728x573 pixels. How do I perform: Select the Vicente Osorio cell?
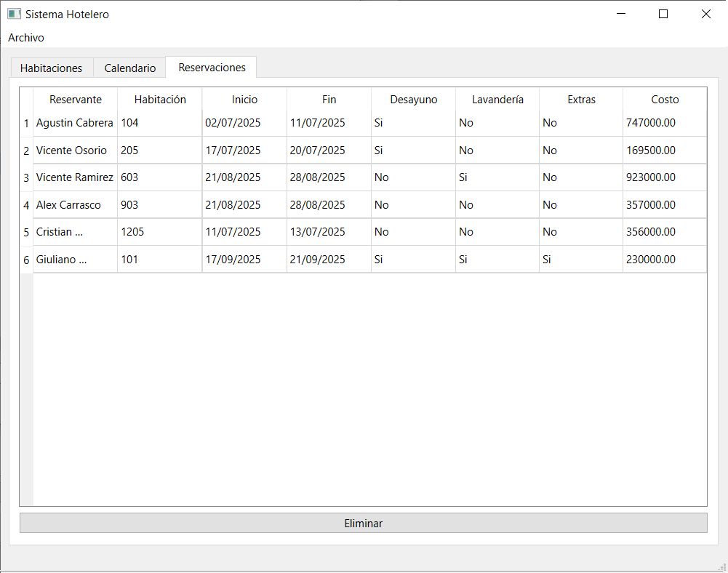click(75, 151)
